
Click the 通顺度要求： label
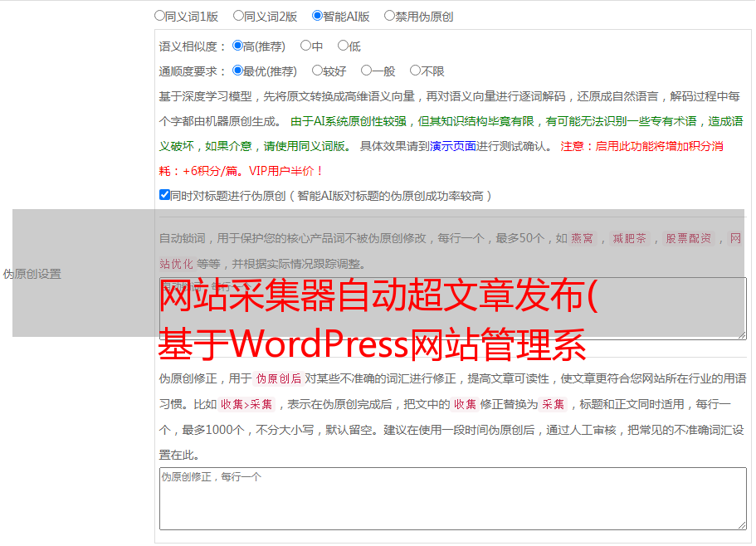tap(193, 71)
